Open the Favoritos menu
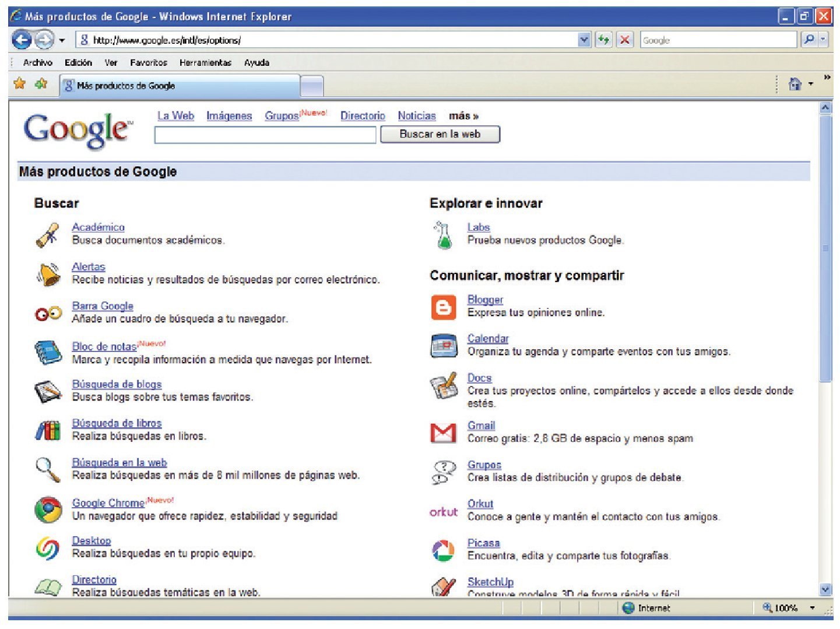The image size is (840, 629). pos(148,62)
